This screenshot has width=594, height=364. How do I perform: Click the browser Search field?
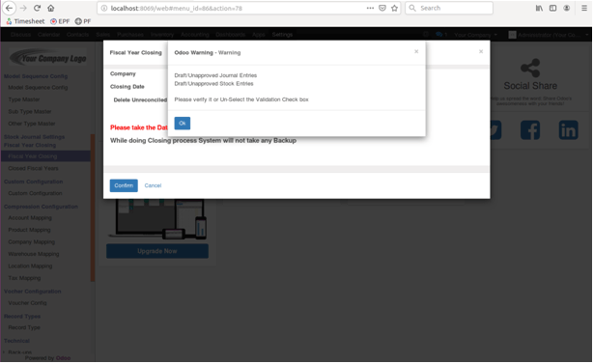pos(449,8)
